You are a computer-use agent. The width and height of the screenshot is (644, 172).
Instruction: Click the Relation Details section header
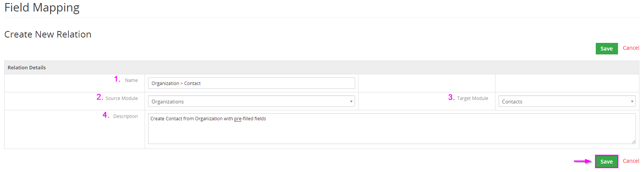27,67
